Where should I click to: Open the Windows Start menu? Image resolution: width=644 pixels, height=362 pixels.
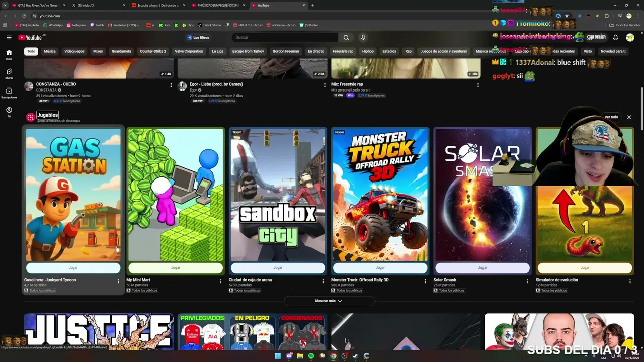point(277,356)
